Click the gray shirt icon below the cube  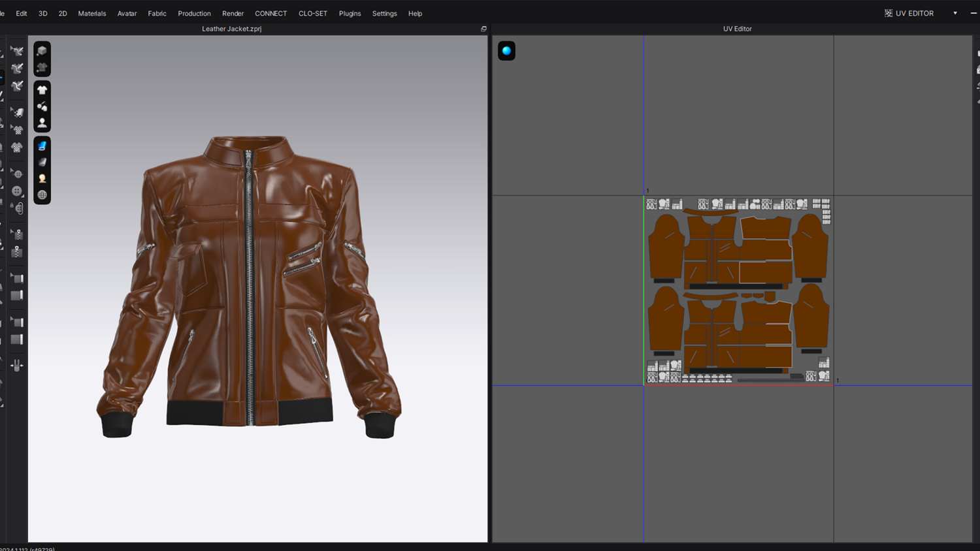42,67
